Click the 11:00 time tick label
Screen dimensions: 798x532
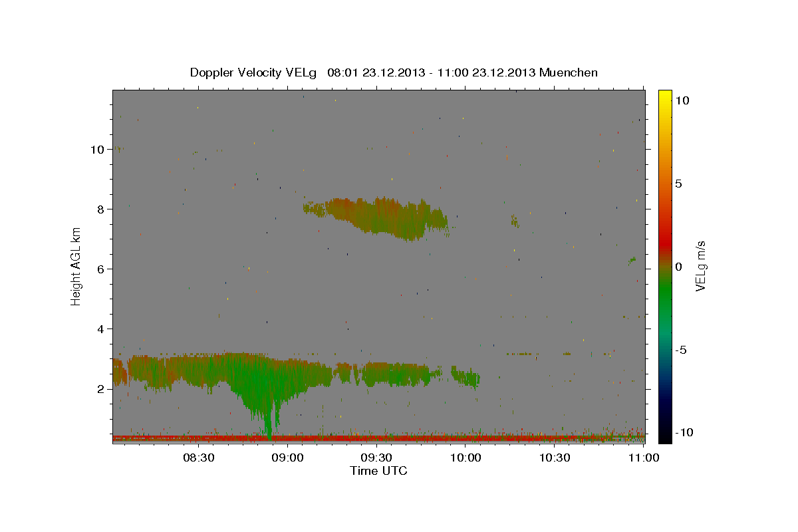click(x=644, y=458)
